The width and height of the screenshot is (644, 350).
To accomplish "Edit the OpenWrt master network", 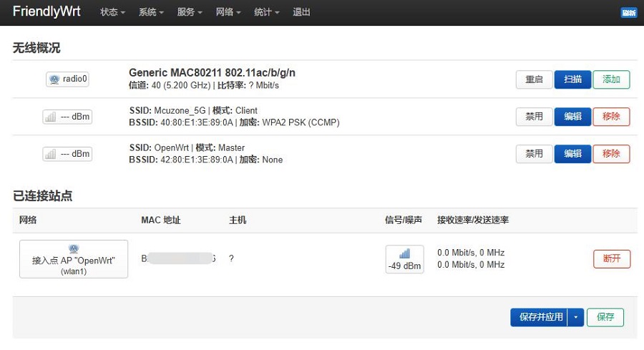I will click(572, 154).
